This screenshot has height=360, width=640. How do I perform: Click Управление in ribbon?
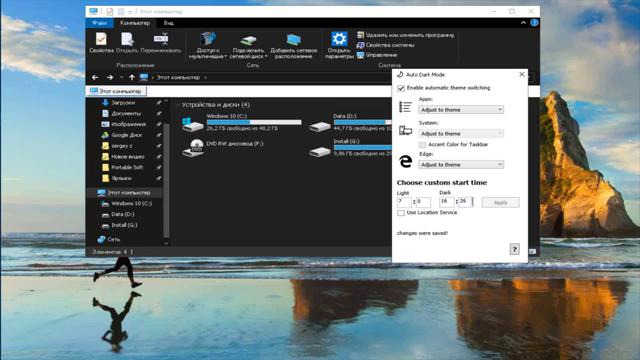pos(377,55)
